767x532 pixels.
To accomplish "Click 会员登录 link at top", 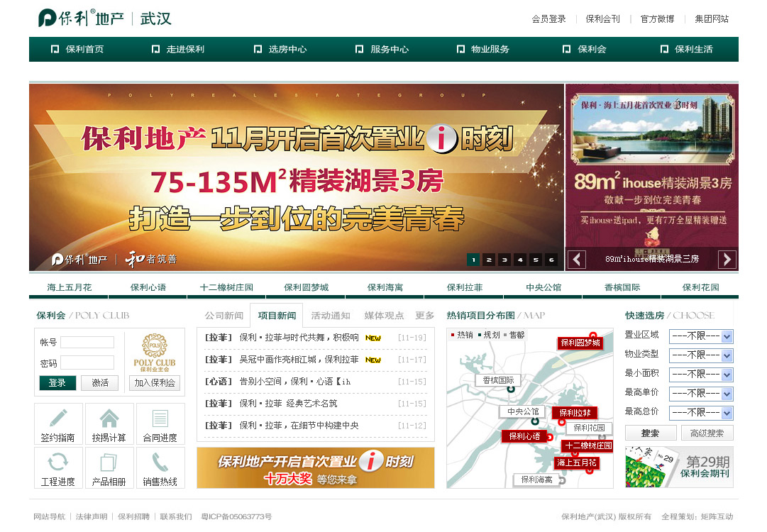I will coord(549,19).
